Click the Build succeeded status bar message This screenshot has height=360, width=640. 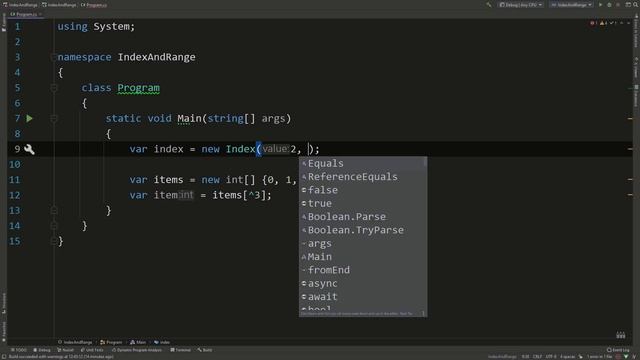pyautogui.click(x=61, y=357)
